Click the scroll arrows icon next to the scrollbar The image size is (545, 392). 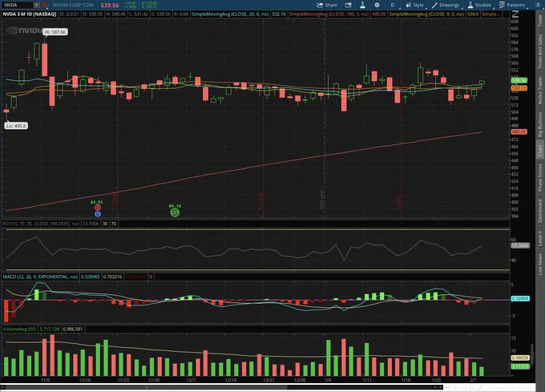(448, 387)
